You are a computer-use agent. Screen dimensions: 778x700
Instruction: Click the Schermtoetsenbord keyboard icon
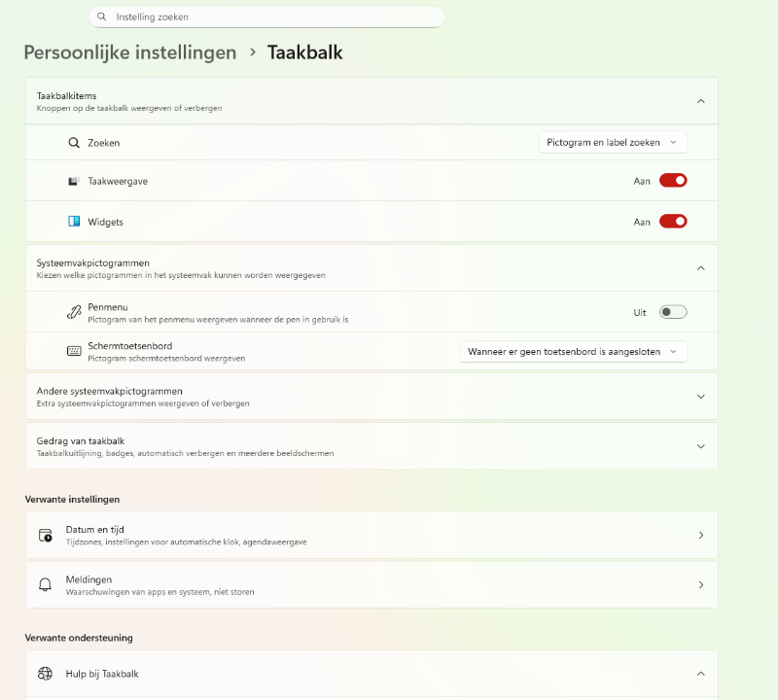coord(74,351)
